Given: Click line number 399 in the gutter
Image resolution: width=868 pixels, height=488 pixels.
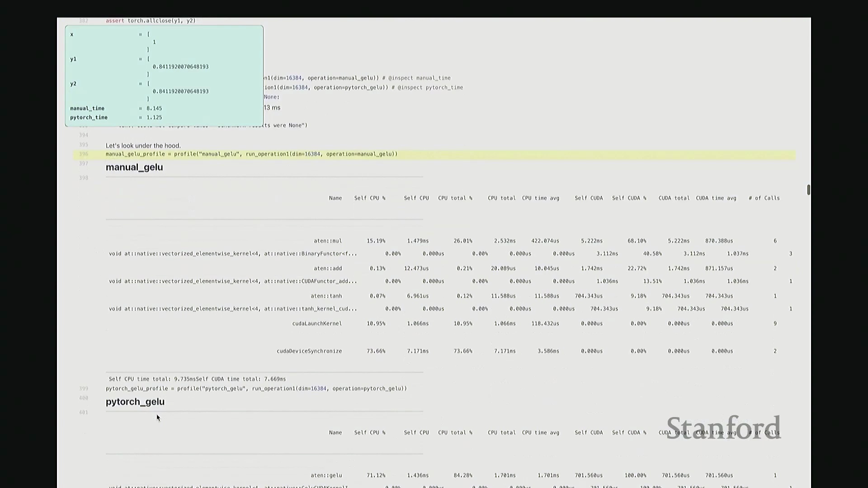Looking at the screenshot, I should [x=84, y=389].
